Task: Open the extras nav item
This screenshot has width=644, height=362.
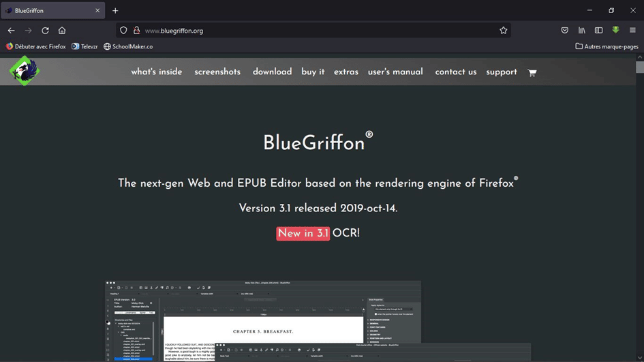Action: pyautogui.click(x=346, y=72)
